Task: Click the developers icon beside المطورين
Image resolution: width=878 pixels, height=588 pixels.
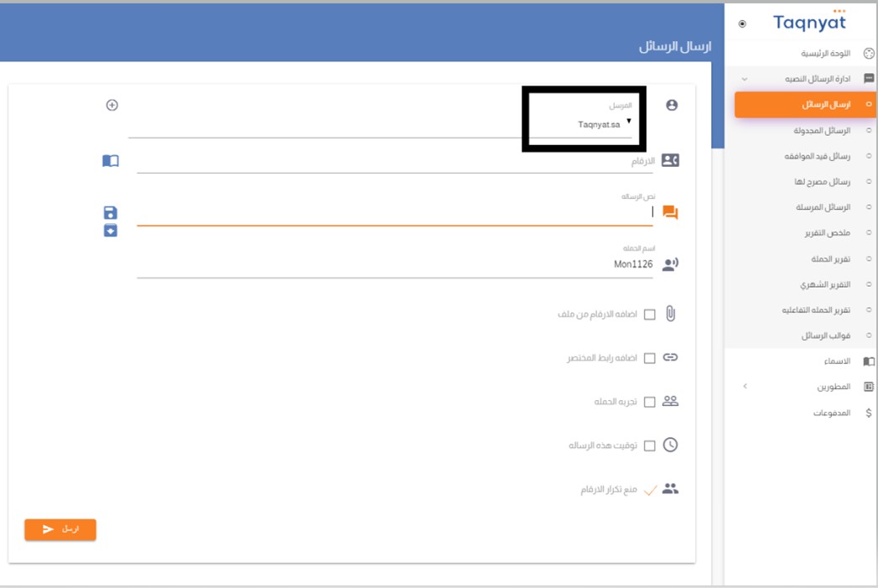Action: pyautogui.click(x=869, y=387)
